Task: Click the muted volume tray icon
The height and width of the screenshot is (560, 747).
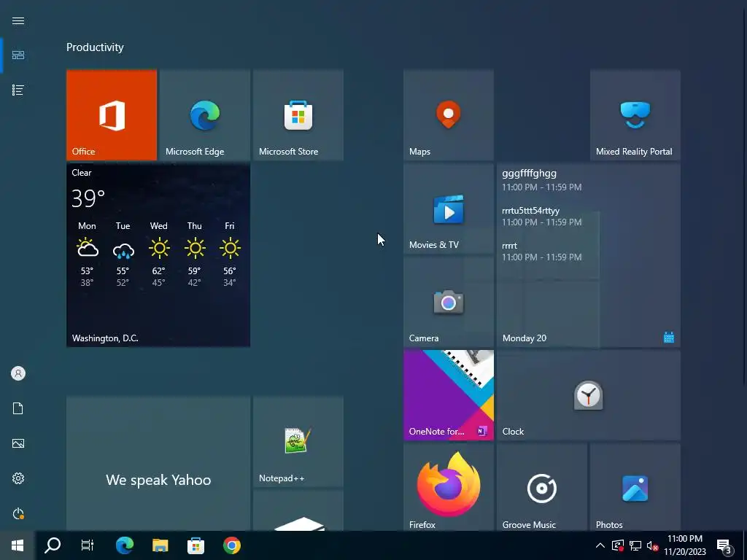Action: pyautogui.click(x=653, y=545)
